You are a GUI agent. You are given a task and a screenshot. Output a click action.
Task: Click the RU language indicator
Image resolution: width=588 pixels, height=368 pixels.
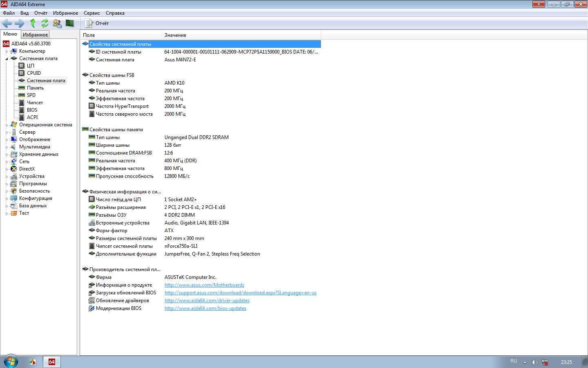point(514,361)
